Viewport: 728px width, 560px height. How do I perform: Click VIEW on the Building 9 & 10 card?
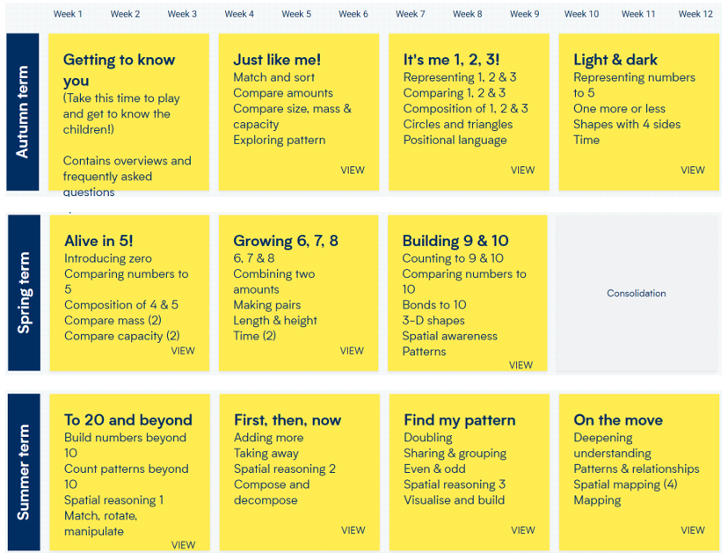click(x=521, y=366)
